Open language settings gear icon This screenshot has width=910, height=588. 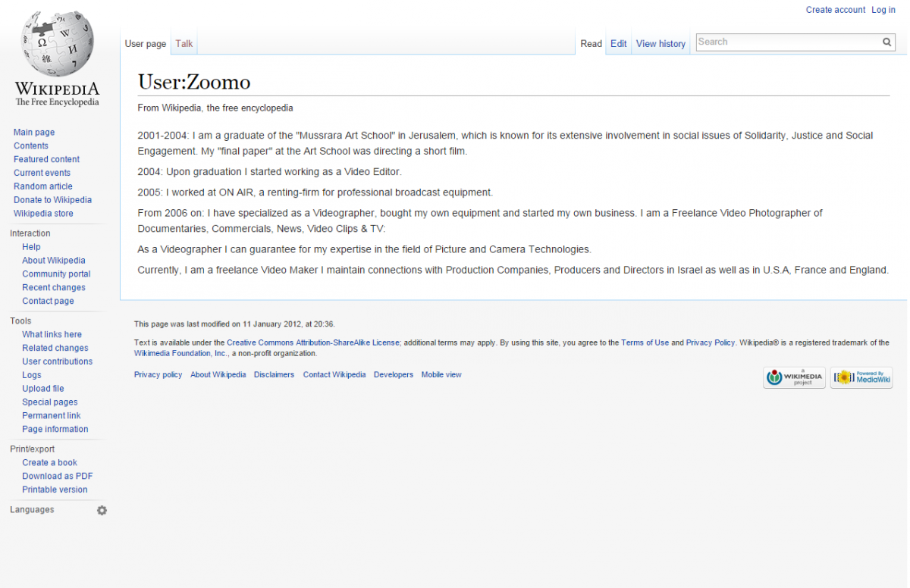tap(102, 511)
